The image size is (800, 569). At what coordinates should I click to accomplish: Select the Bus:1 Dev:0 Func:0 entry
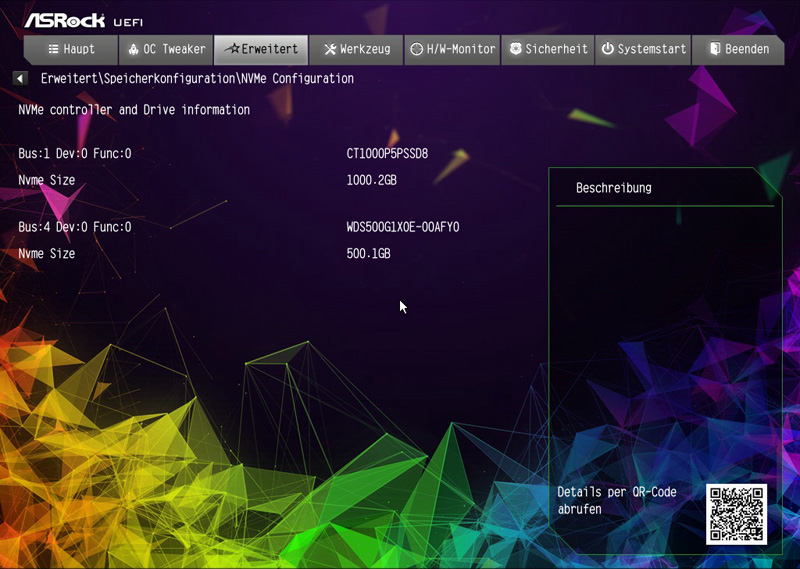point(75,154)
